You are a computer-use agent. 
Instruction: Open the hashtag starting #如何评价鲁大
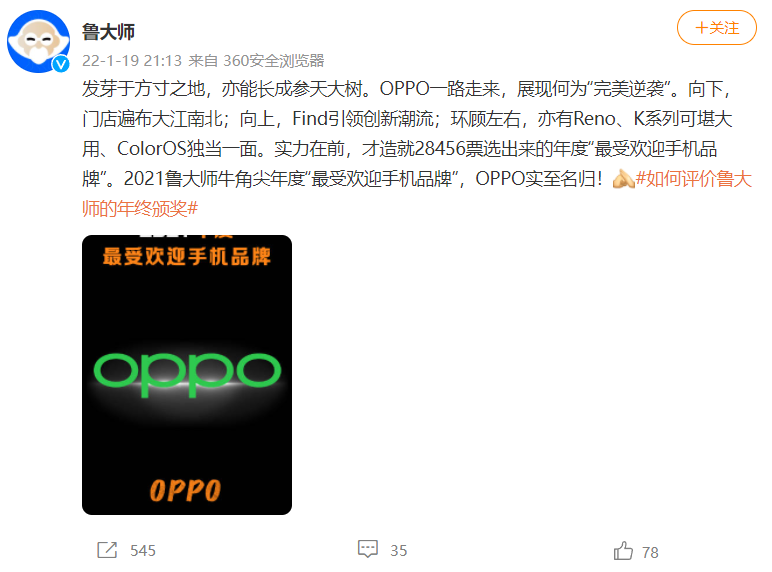point(694,179)
